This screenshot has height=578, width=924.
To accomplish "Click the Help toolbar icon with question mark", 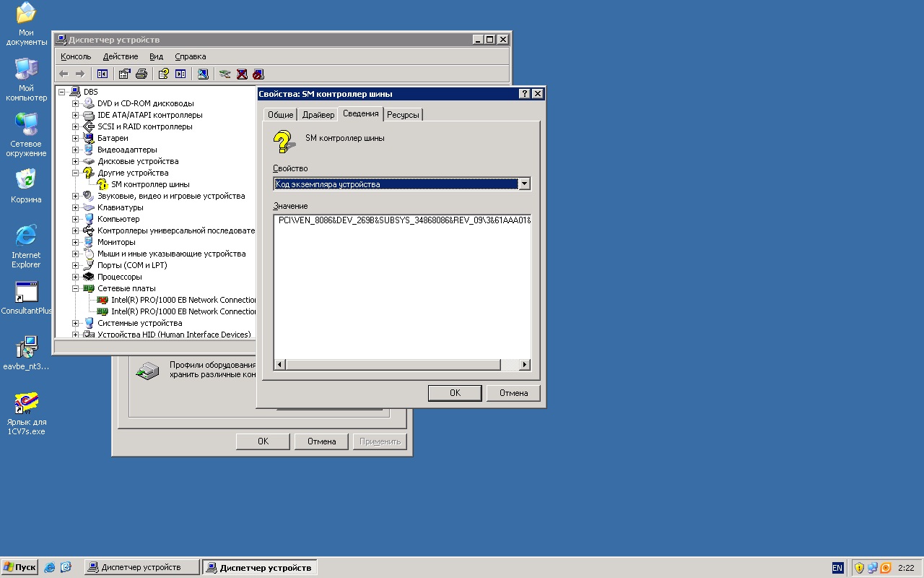I will (x=164, y=74).
